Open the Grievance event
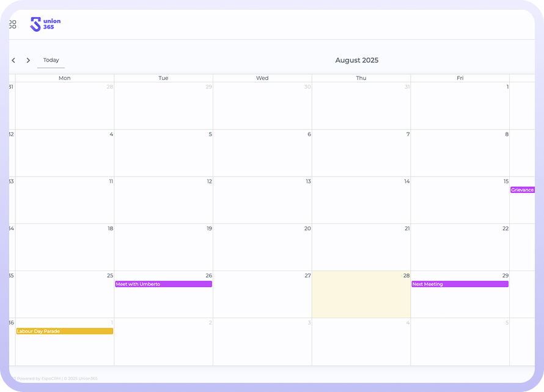The height and width of the screenshot is (392, 544). [523, 190]
